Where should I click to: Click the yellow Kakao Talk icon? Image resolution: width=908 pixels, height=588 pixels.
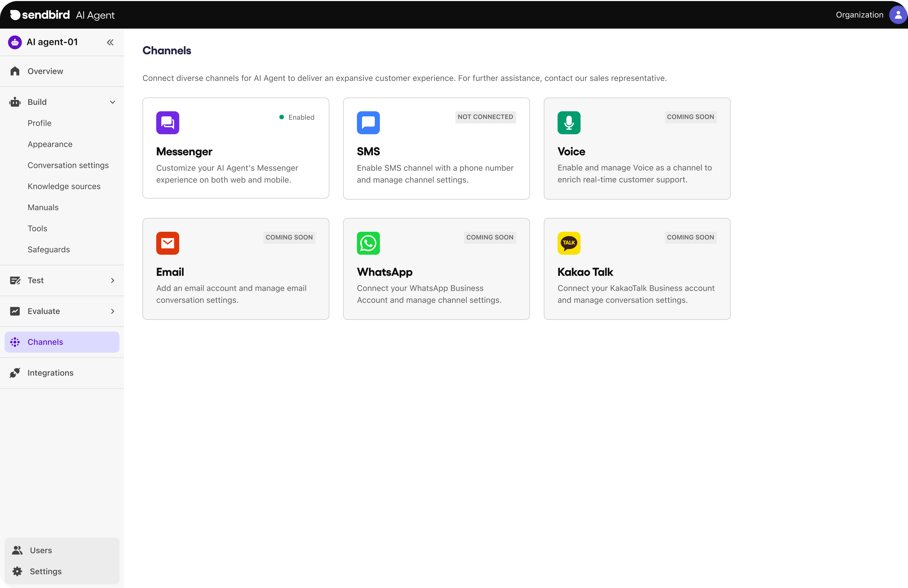point(569,243)
